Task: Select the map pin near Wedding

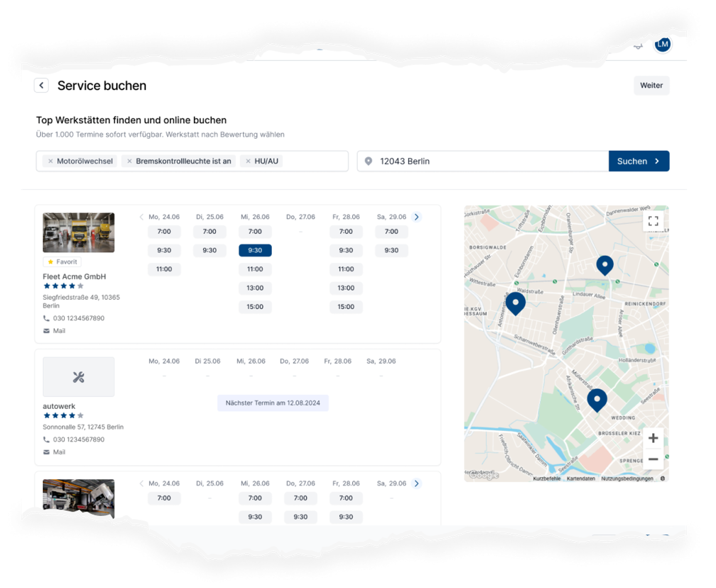Action: coord(597,400)
